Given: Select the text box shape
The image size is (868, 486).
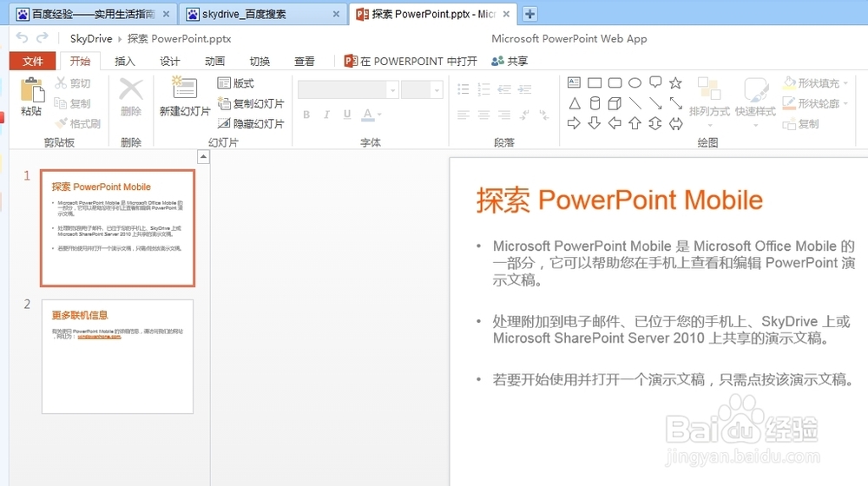Looking at the screenshot, I should click(574, 82).
